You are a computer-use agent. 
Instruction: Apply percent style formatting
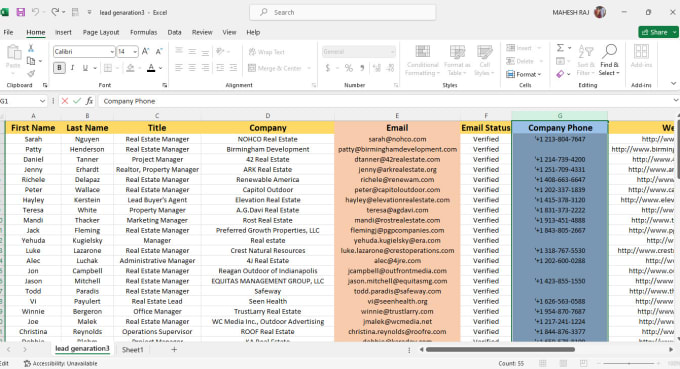(348, 68)
